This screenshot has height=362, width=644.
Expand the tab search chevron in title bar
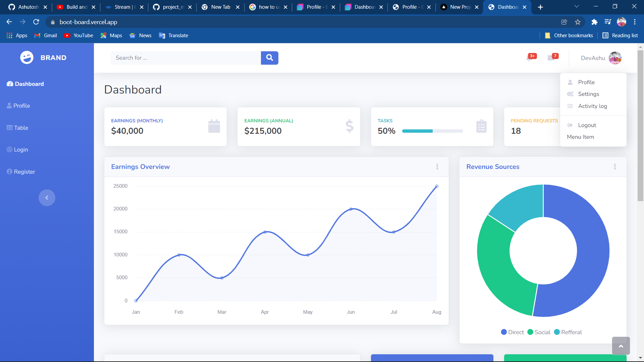pos(577,6)
